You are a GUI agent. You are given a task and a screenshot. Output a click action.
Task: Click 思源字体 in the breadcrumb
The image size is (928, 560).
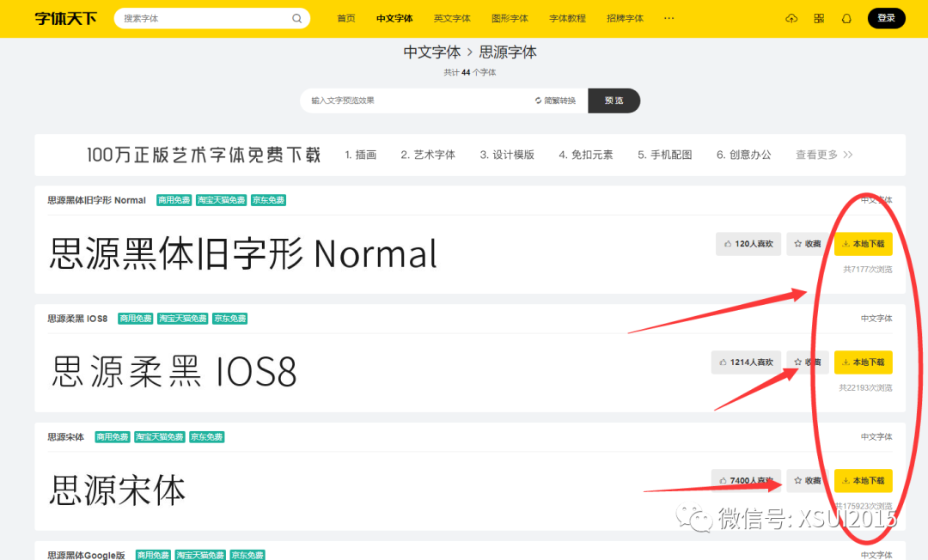point(508,52)
